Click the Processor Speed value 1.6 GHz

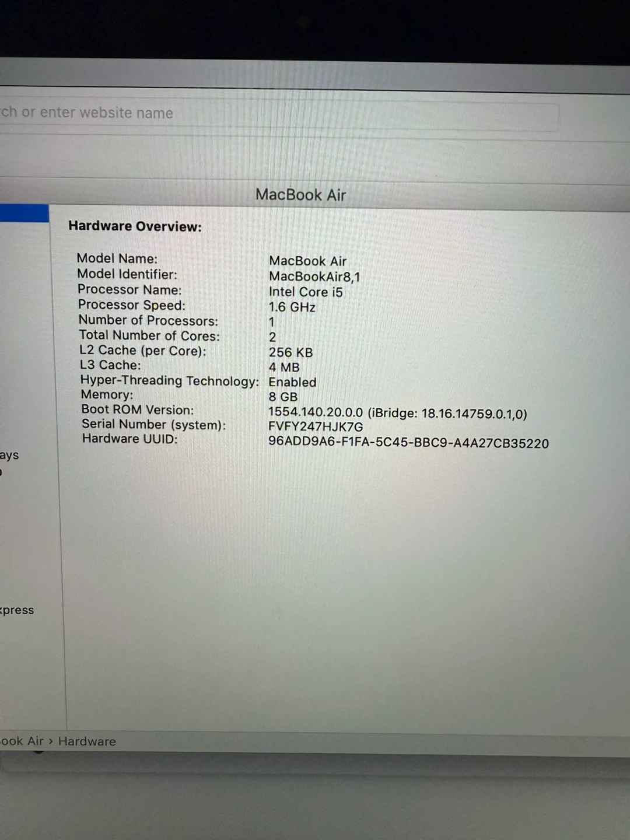pos(292,307)
